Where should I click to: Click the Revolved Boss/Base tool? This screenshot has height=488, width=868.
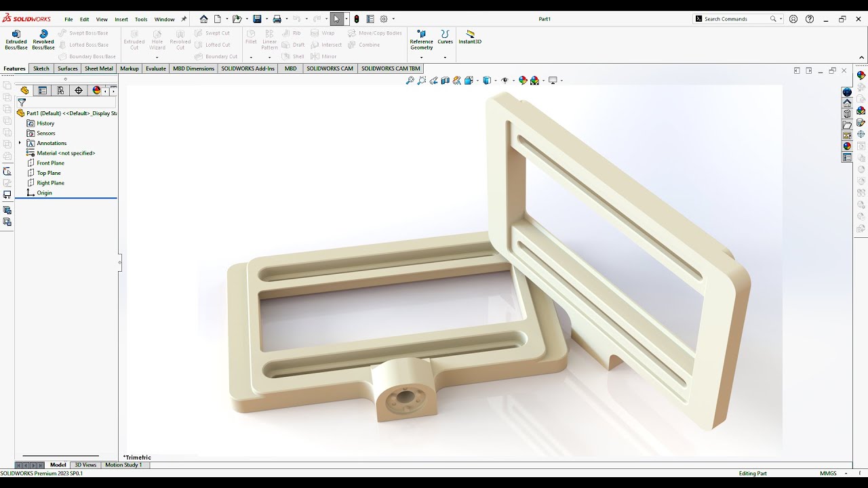43,40
